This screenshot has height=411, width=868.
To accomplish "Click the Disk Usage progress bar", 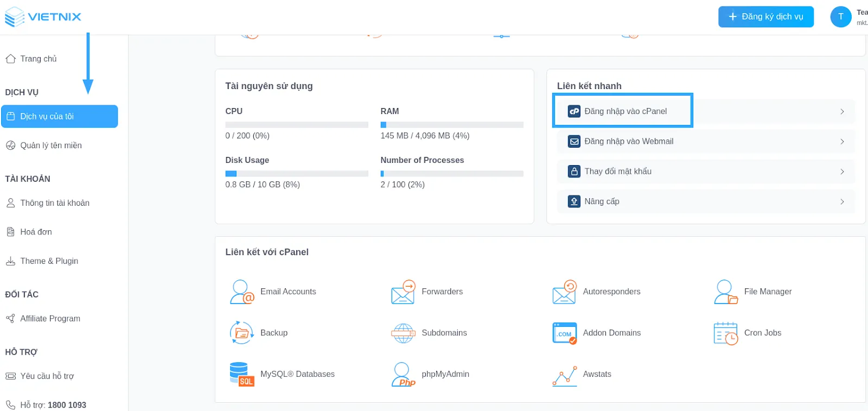I will 297,174.
